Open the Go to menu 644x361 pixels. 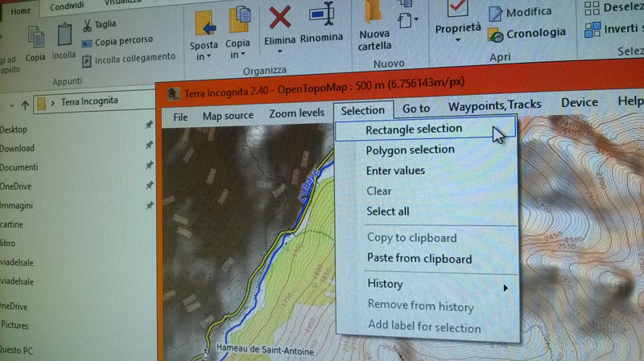pos(416,109)
